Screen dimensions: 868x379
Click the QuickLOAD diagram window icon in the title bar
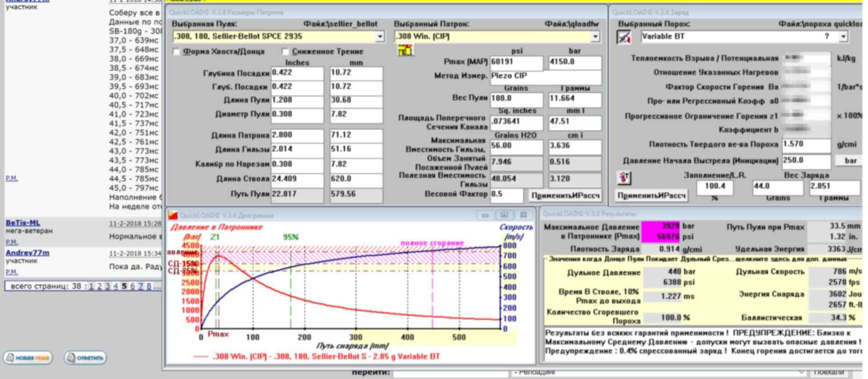tap(173, 215)
